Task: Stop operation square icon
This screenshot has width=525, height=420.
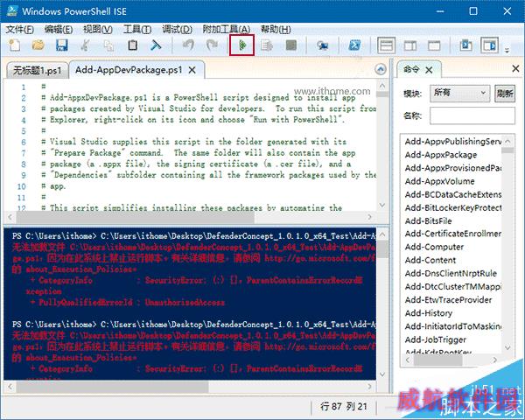Action: coord(291,45)
